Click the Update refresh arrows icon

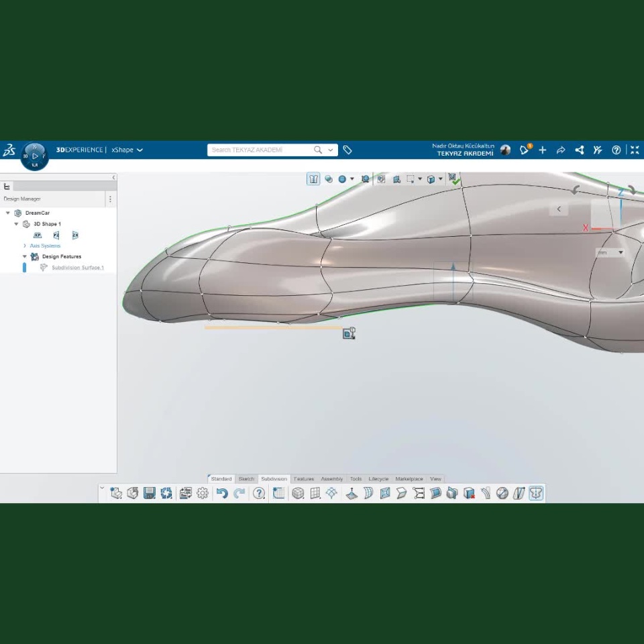(166, 493)
